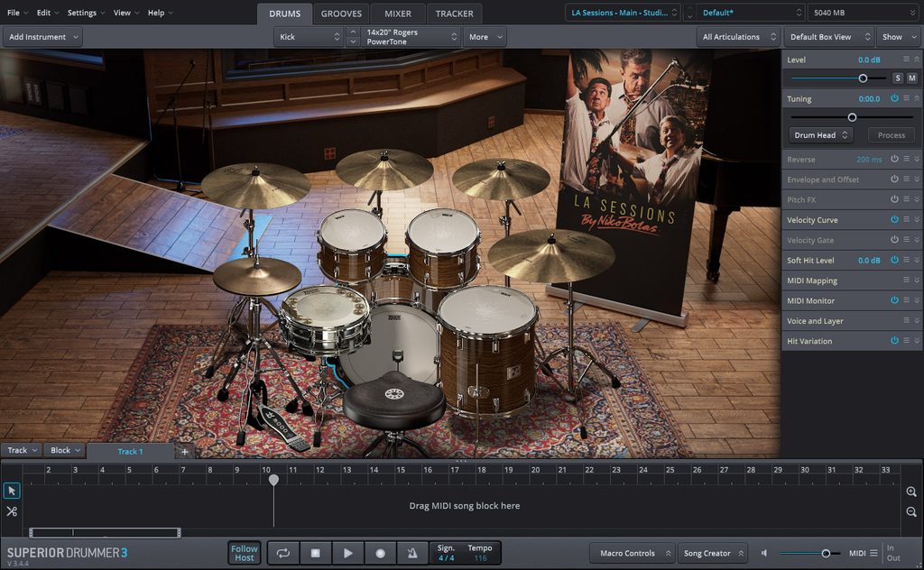Open the Pitch FX menu icon
924x570 pixels.
906,199
